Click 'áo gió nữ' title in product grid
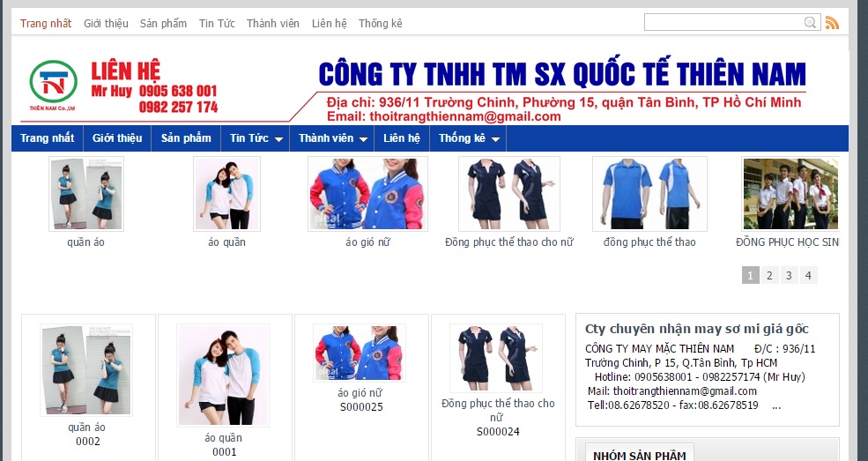The height and width of the screenshot is (461, 868). (360, 393)
